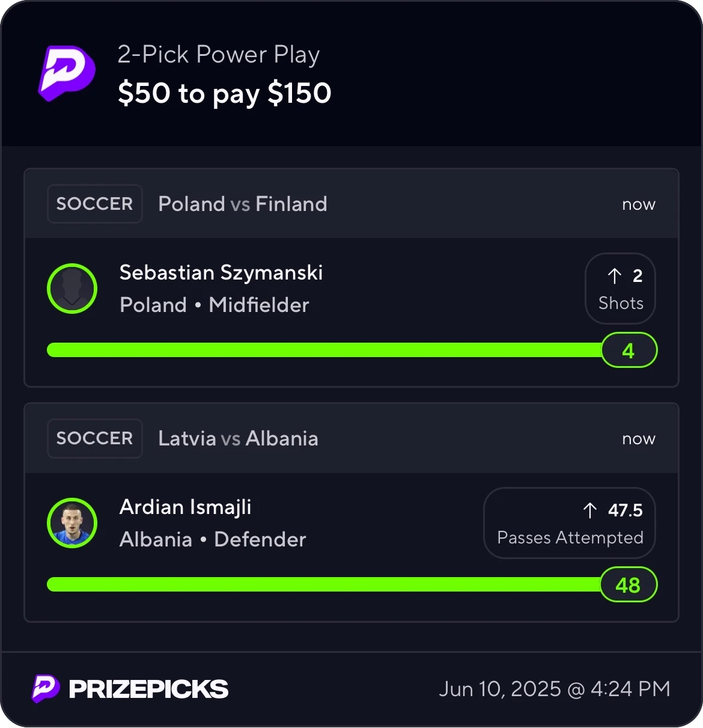The width and height of the screenshot is (703, 728).
Task: Click Szymanski's green progress bar
Action: (324, 350)
